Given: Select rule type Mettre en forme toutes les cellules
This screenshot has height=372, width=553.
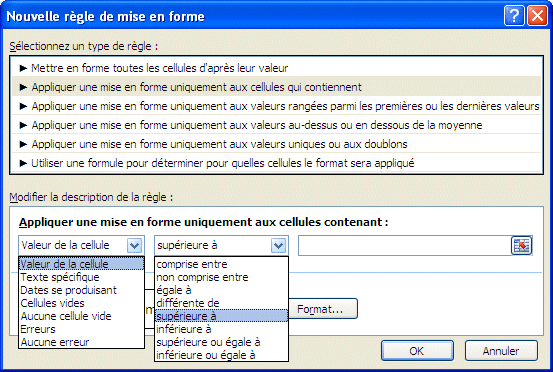Looking at the screenshot, I should 276,68.
